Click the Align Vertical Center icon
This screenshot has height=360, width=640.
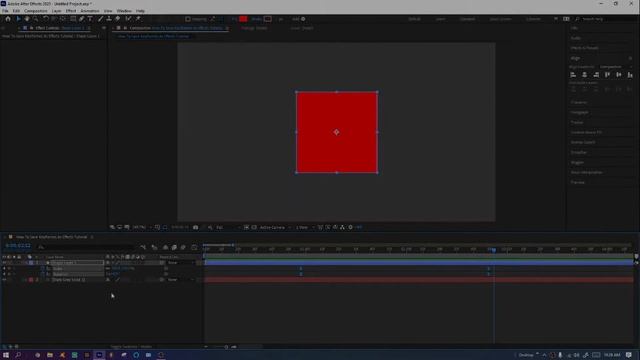pyautogui.click(x=619, y=75)
